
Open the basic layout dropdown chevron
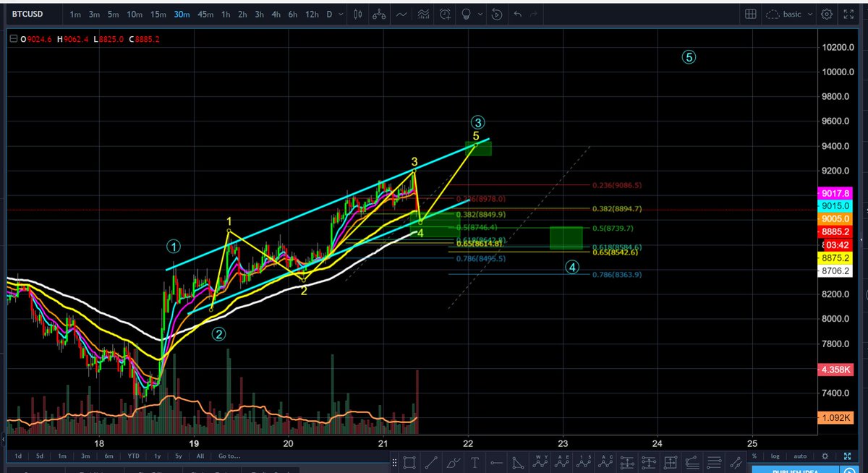coord(809,14)
